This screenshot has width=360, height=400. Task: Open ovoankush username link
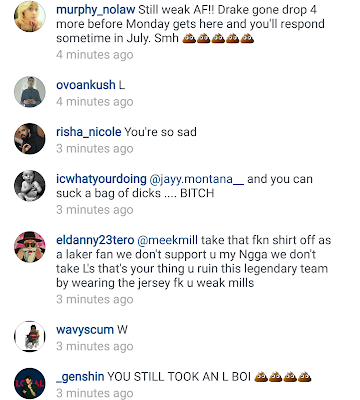point(86,85)
